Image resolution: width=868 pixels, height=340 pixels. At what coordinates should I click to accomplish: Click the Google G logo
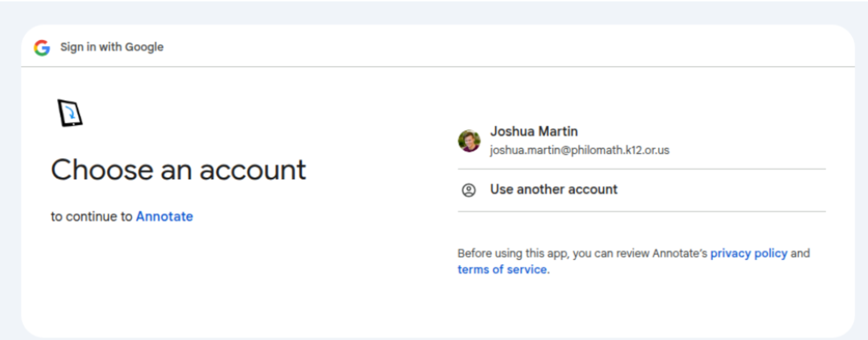click(x=42, y=48)
